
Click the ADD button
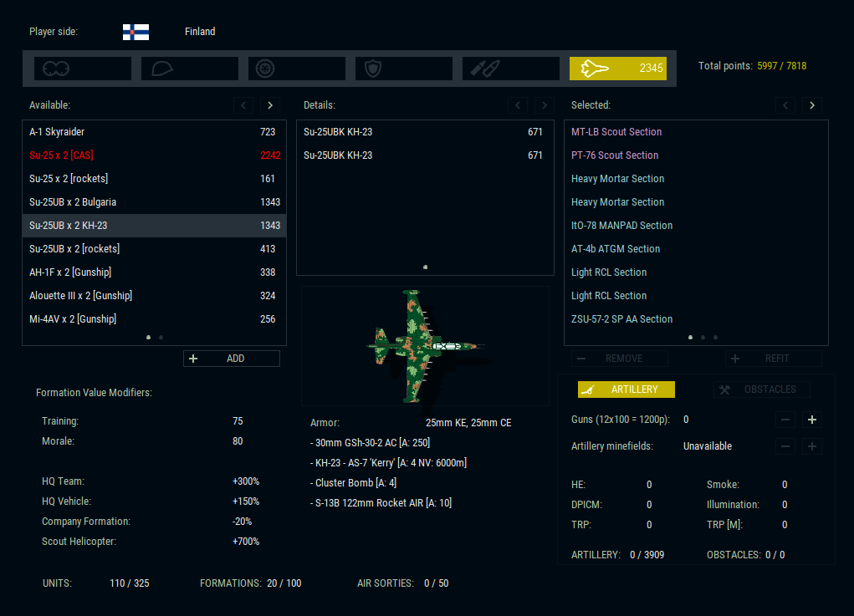point(232,359)
